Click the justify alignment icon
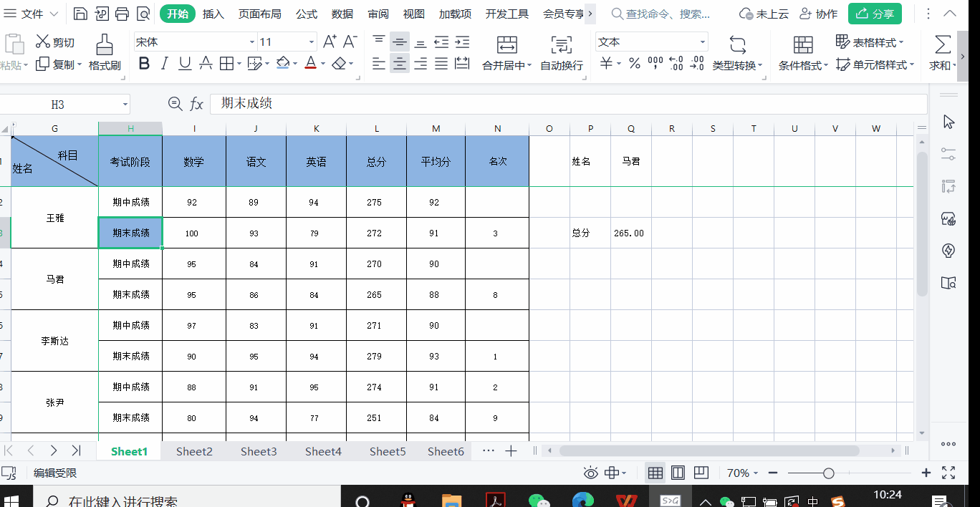Screen dimensions: 980x507 click(x=441, y=64)
